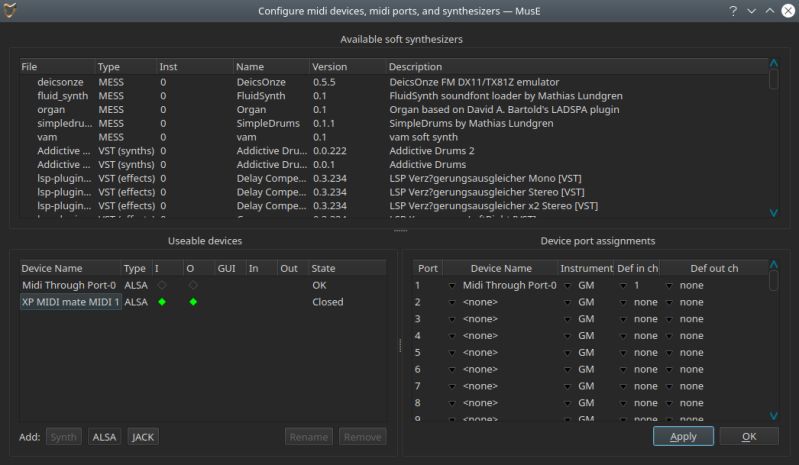799x465 pixels.
Task: Open Def in ch dropdown for port 5
Action: (x=623, y=353)
